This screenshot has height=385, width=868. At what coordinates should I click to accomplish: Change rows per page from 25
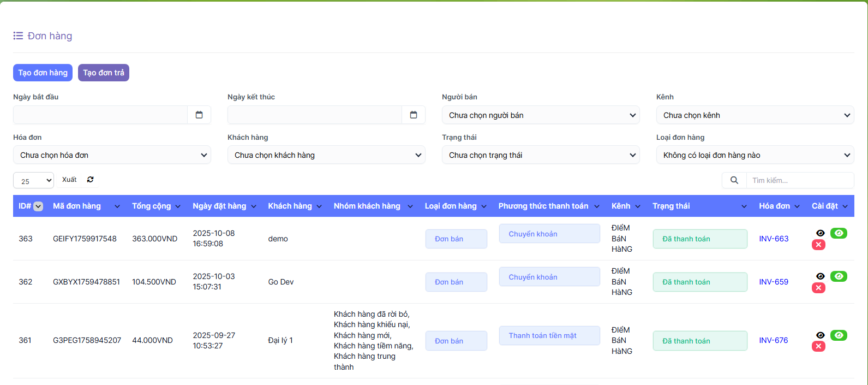[33, 181]
